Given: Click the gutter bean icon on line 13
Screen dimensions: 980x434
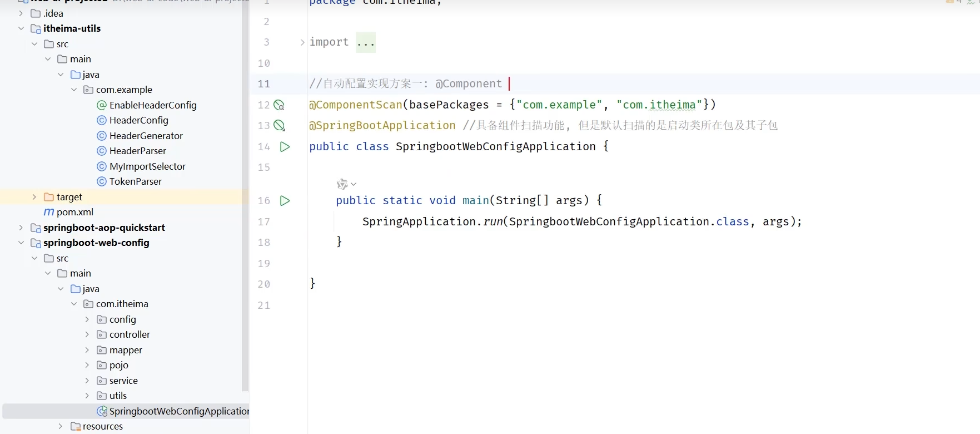Looking at the screenshot, I should click(279, 126).
